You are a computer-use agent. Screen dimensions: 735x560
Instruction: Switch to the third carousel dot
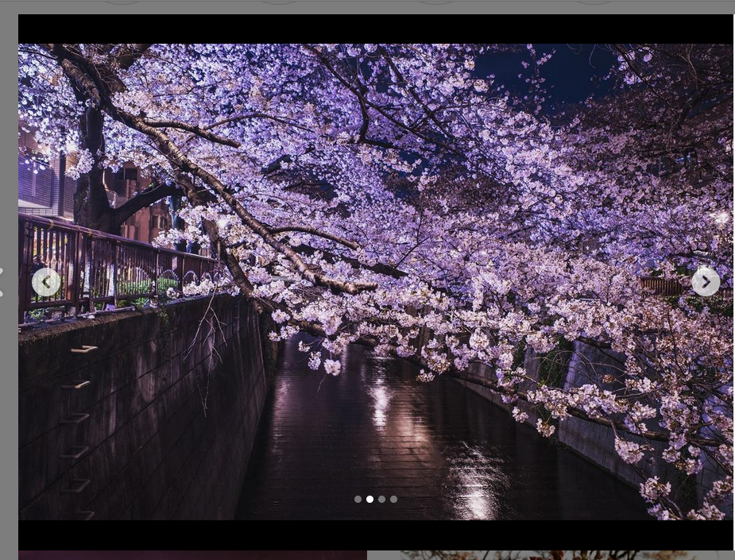coord(381,500)
